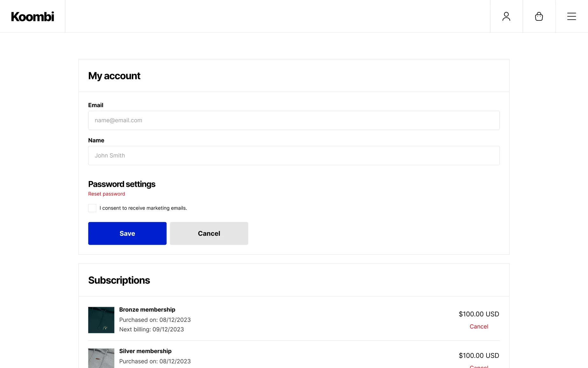Open the account profile icon

[x=506, y=16]
